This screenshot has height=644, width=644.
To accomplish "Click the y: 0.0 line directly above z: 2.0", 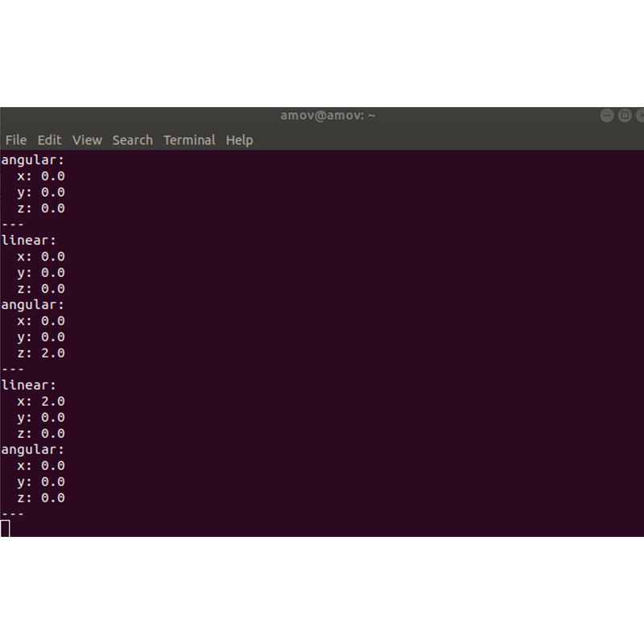I will [41, 337].
